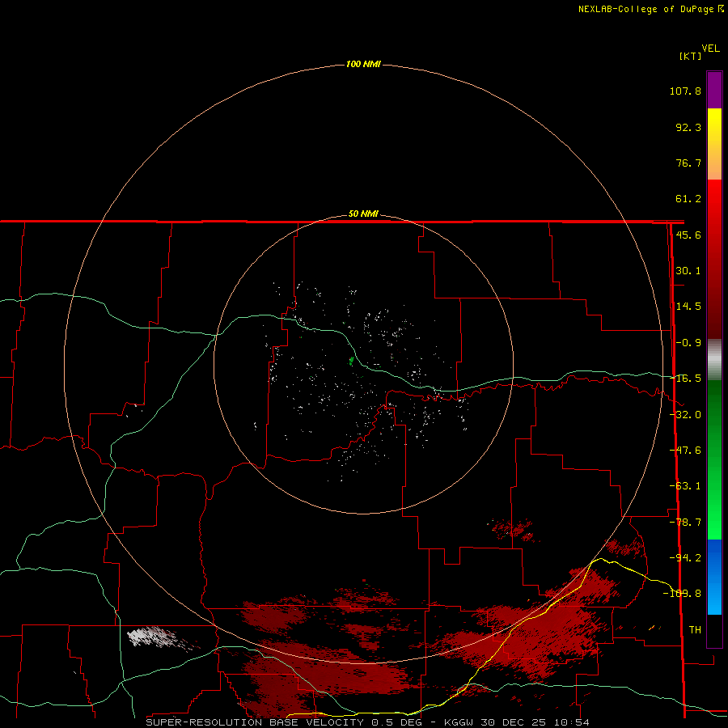The width and height of the screenshot is (728, 728).
Task: Click the [KT] units label
Action: [x=690, y=56]
